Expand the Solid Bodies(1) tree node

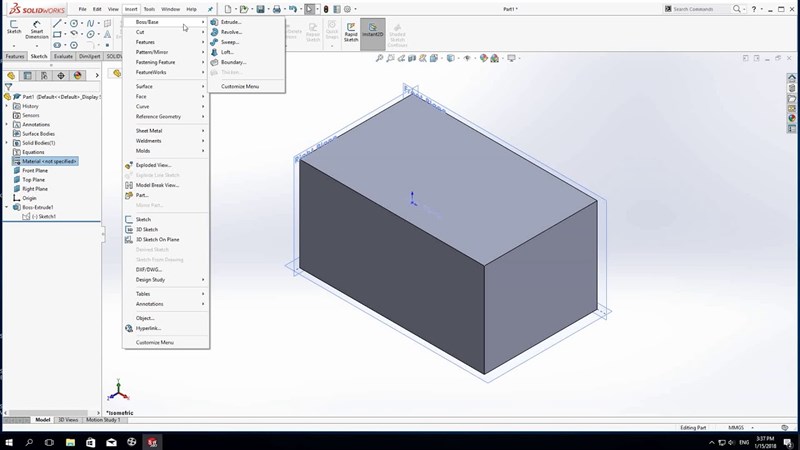click(6, 143)
